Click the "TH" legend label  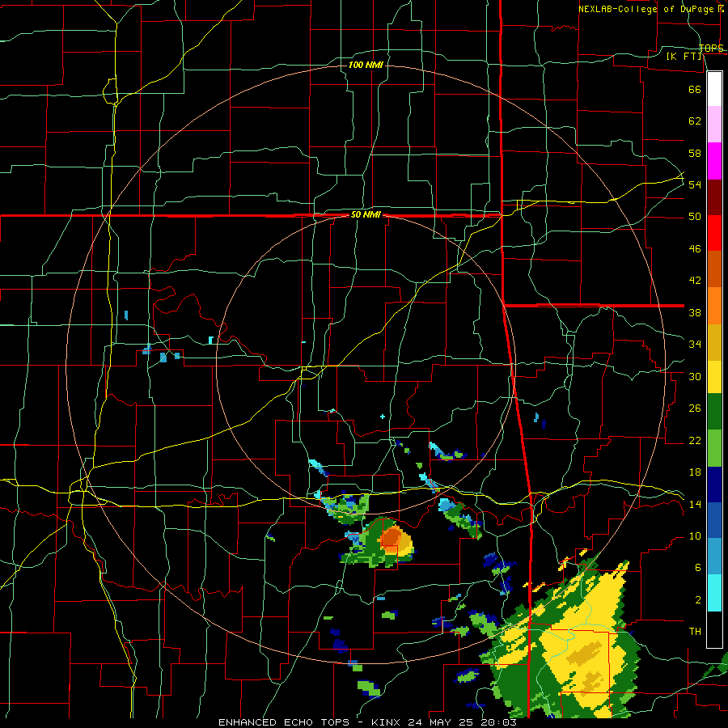[695, 632]
